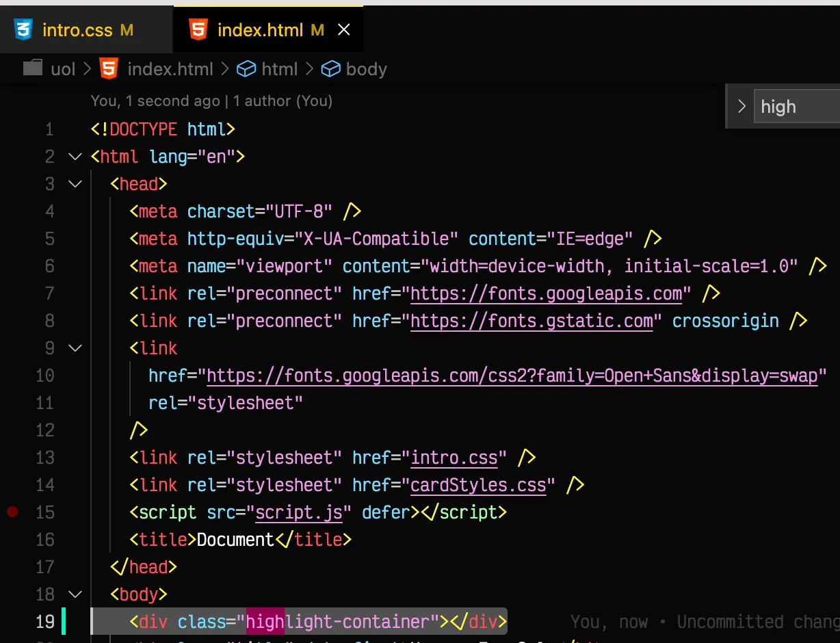The image size is (840, 643).
Task: Click the html symbol cube icon in breadcrumb
Action: click(x=246, y=69)
